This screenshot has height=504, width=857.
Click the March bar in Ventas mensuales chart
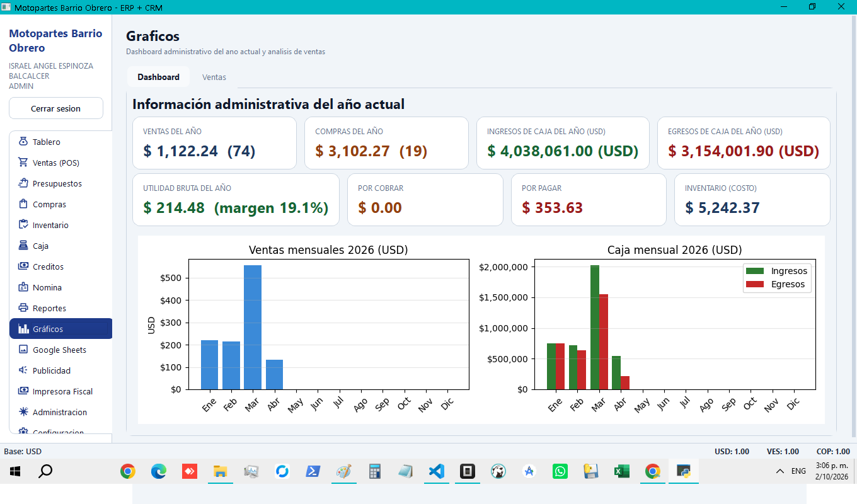253,327
